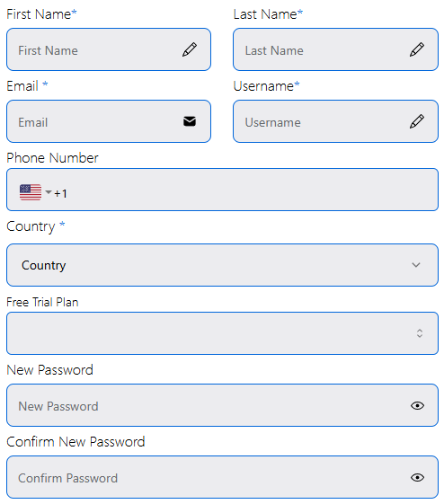Click the Free Trial Plan empty select box
Viewport: 444px width, 504px height.
pyautogui.click(x=222, y=333)
